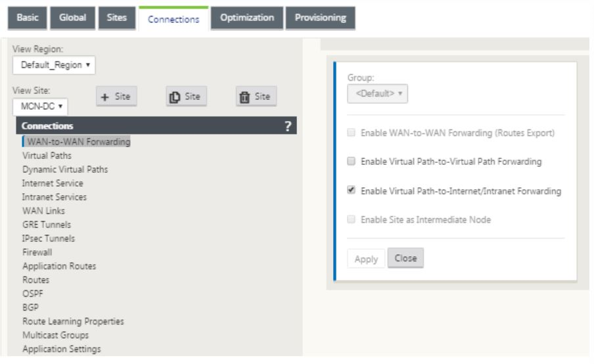Image resolution: width=594 pixels, height=364 pixels.
Task: Enable WAN-to-WAN Forwarding (Routes Export) checkbox
Action: (351, 133)
